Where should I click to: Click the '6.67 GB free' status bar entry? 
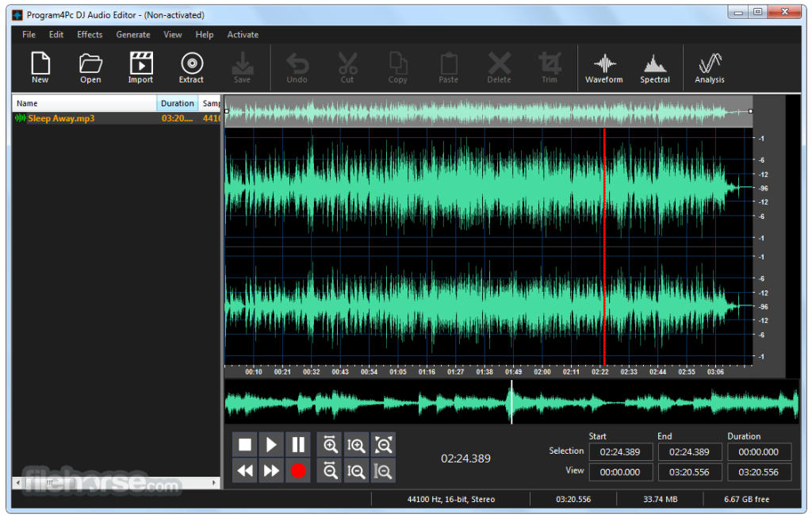point(746,499)
